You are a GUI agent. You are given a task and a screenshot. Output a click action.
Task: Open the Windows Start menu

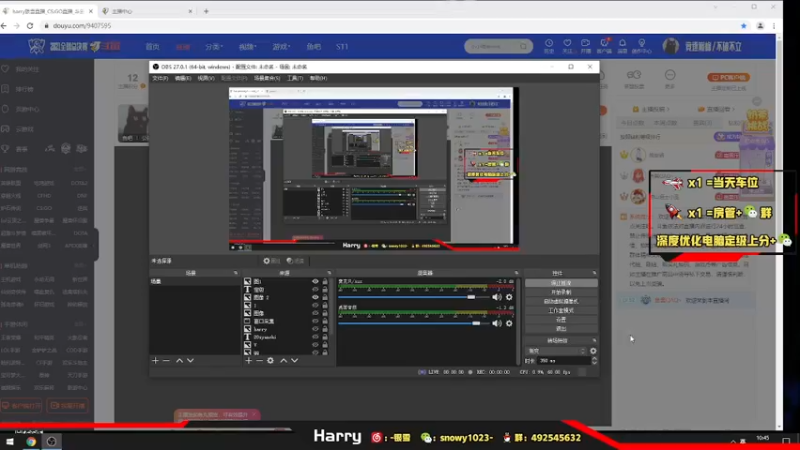10,441
